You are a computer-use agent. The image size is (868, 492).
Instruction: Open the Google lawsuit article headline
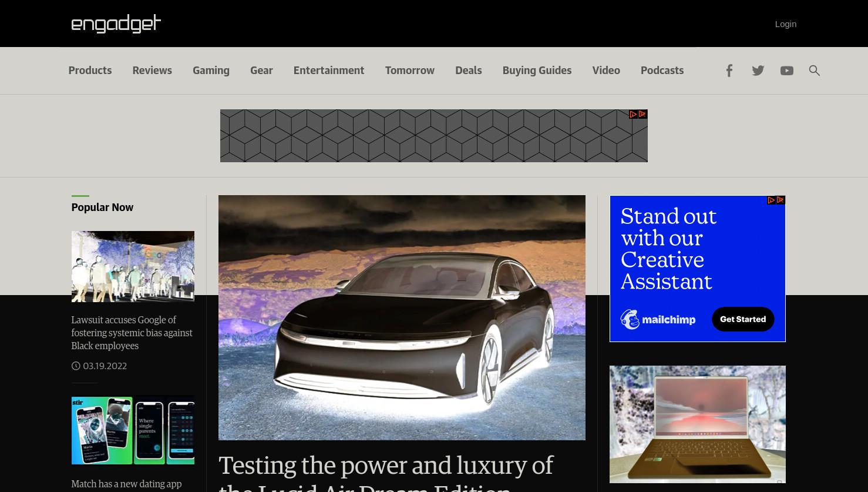pyautogui.click(x=132, y=333)
